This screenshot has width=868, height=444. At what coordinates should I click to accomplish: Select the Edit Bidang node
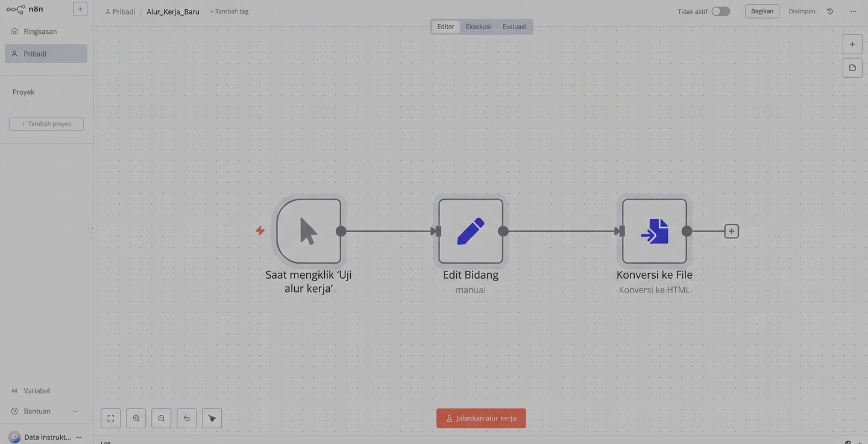[471, 231]
